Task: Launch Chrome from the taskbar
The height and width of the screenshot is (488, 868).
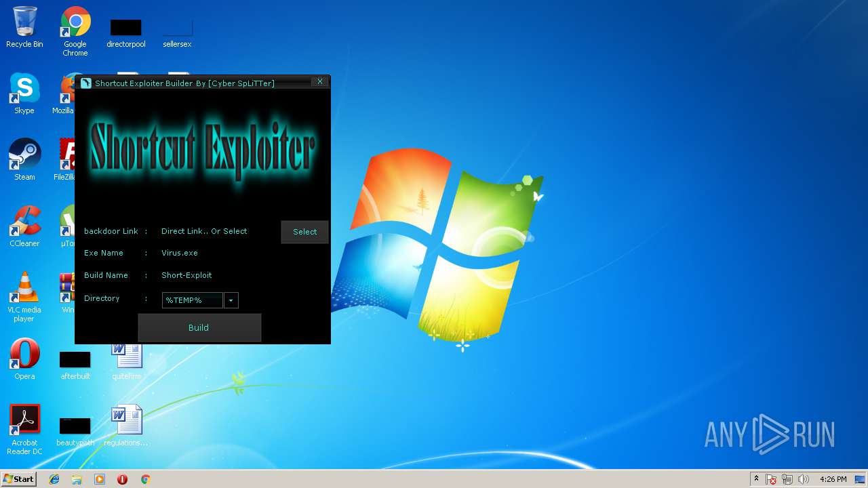Action: pyautogui.click(x=145, y=479)
